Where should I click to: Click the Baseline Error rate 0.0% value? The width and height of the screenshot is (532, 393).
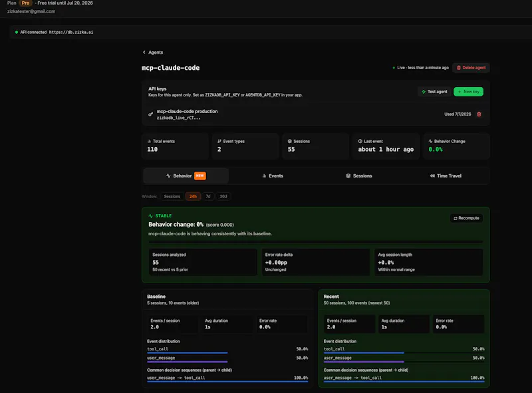[265, 327]
